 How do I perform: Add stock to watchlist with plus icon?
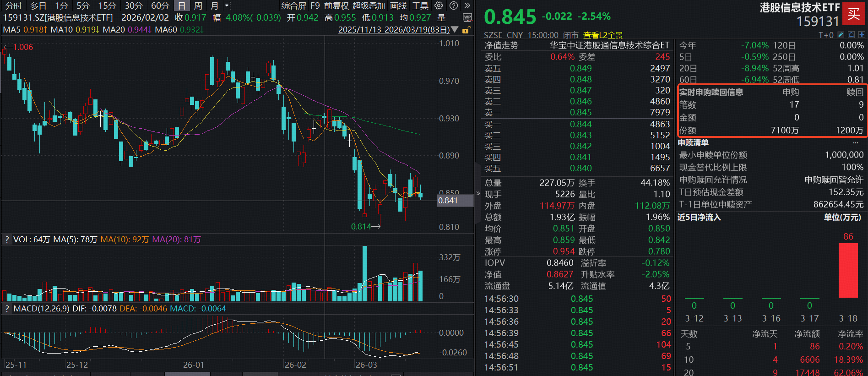point(862,35)
